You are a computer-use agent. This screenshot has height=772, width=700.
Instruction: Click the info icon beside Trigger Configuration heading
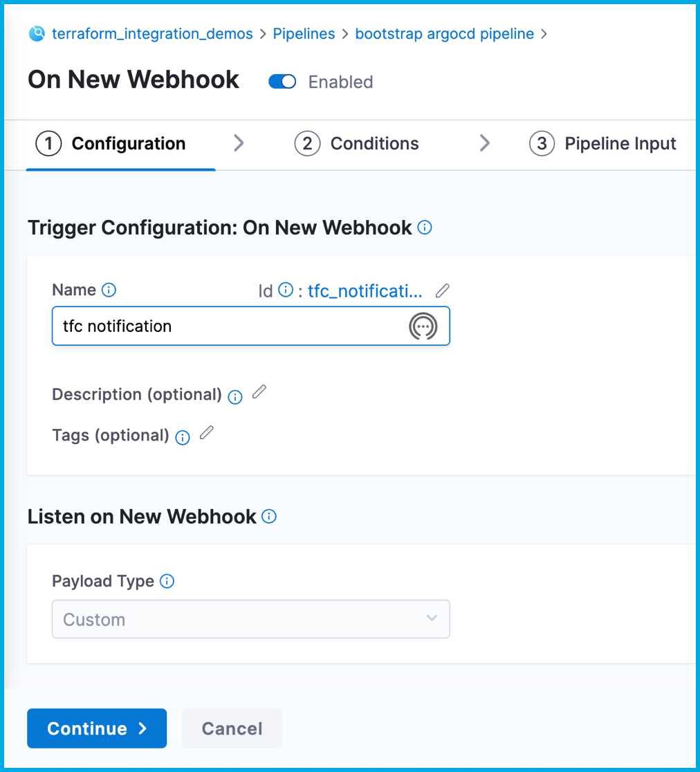[x=425, y=227]
